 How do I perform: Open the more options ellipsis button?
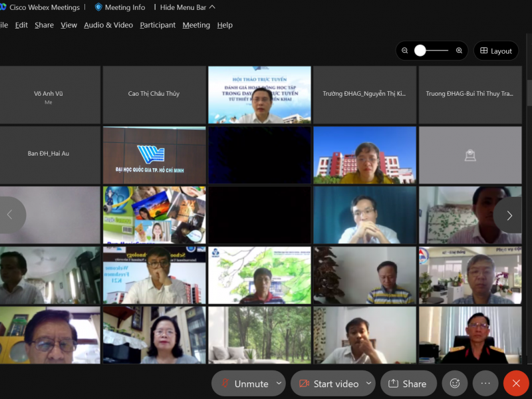click(485, 384)
